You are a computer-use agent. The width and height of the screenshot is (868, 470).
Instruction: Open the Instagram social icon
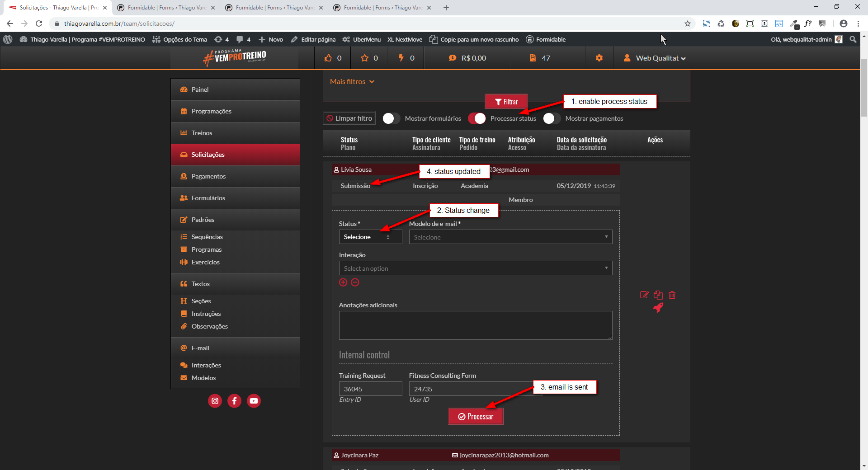(215, 401)
